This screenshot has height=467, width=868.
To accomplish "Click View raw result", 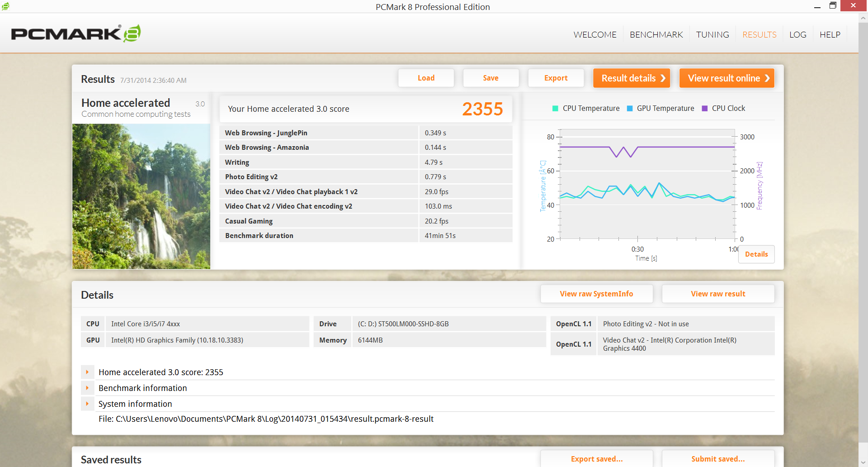I will tap(718, 294).
